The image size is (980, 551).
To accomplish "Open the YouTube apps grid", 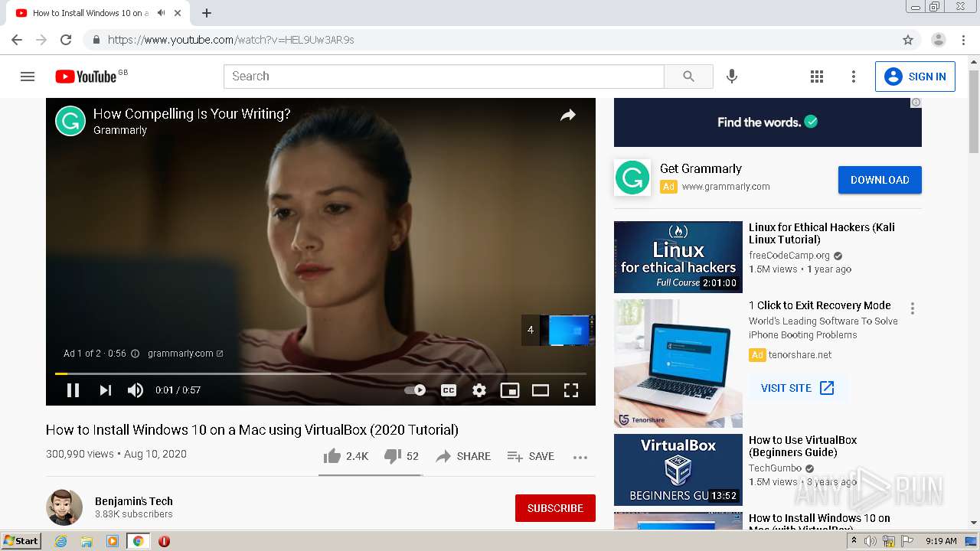I will click(817, 77).
